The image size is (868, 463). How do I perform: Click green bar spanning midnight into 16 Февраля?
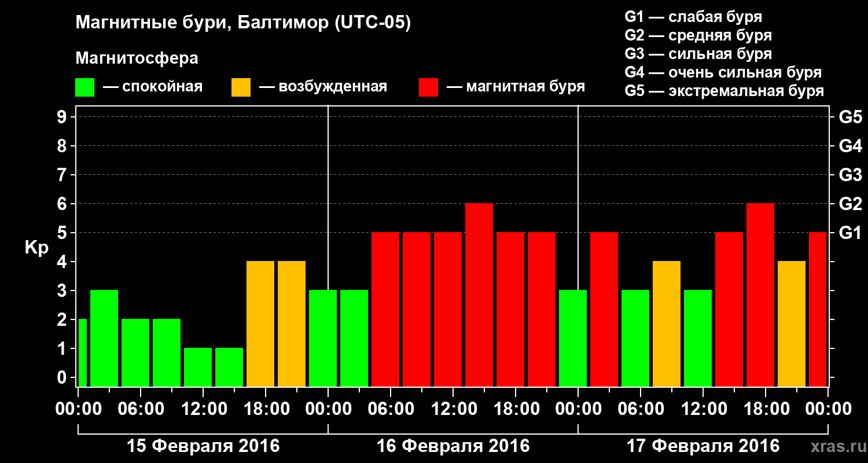323,338
